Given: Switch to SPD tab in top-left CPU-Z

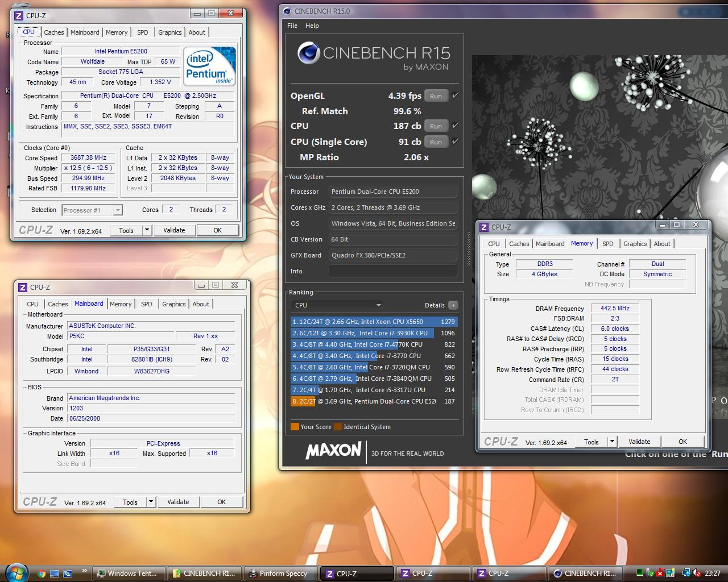Looking at the screenshot, I should pyautogui.click(x=143, y=32).
